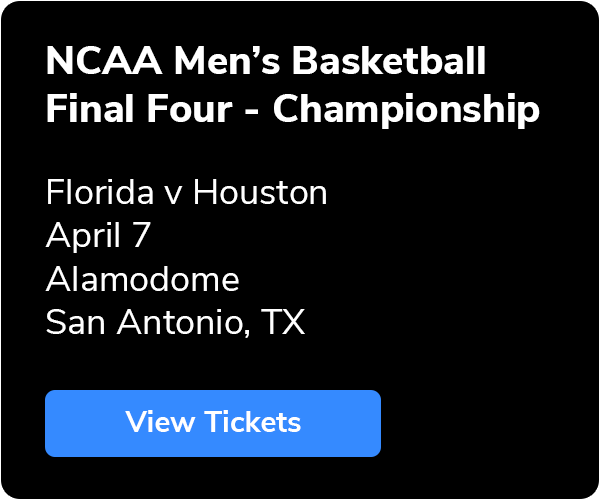This screenshot has width=600, height=500.
Task: Click the San Antonio, TX location text
Action: pyautogui.click(x=175, y=322)
